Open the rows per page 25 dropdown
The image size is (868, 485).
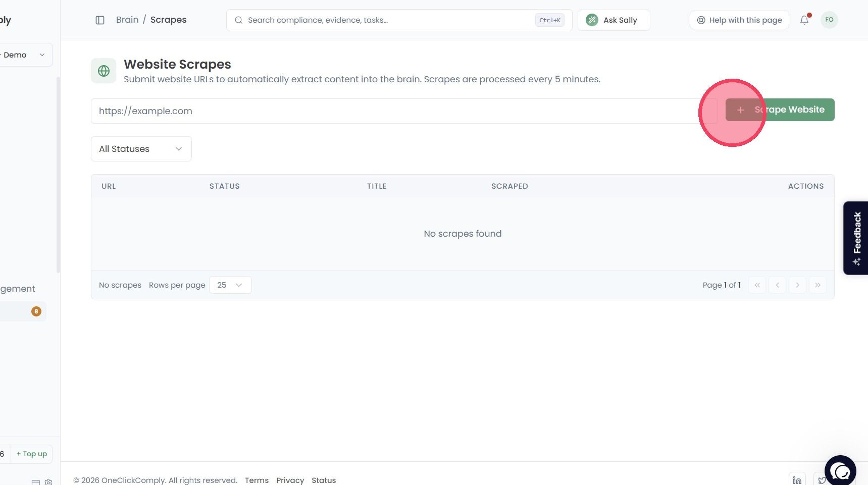pyautogui.click(x=230, y=285)
